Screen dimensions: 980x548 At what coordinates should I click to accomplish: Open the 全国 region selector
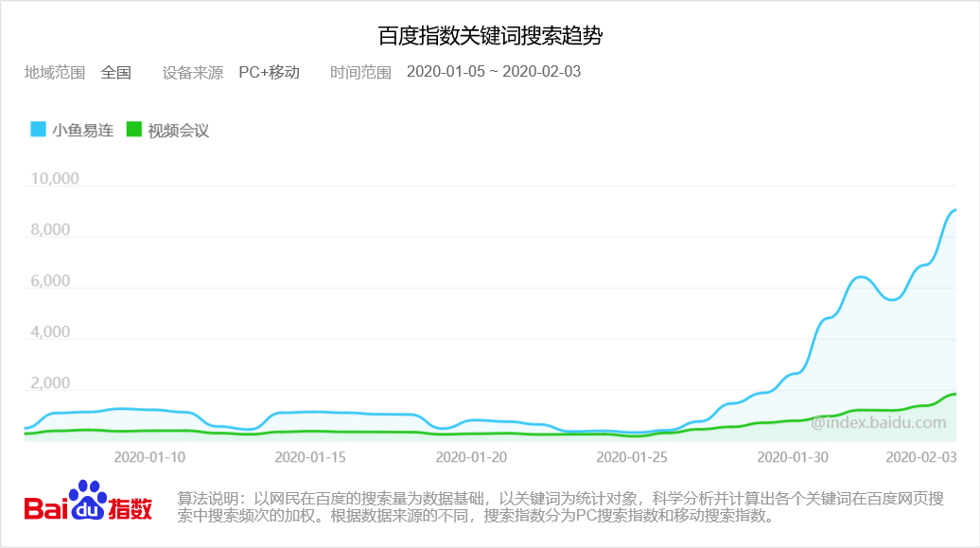115,72
